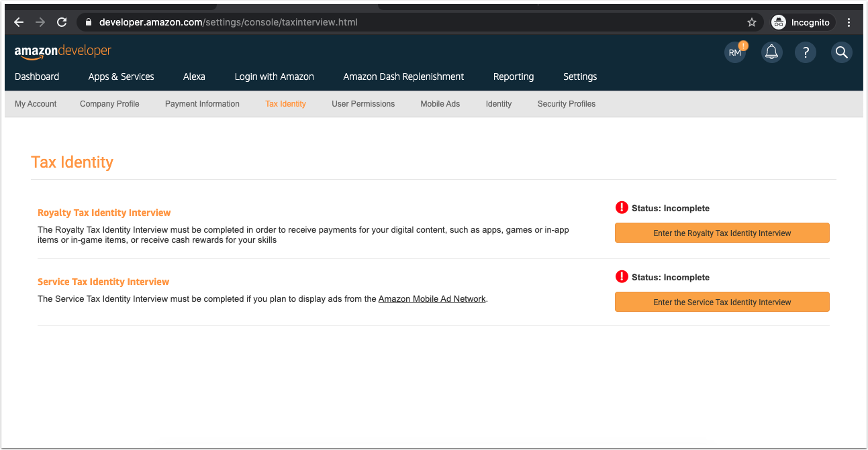The image size is (868, 450).
Task: Click Enter the Service Tax Identity Interview button
Action: [722, 302]
